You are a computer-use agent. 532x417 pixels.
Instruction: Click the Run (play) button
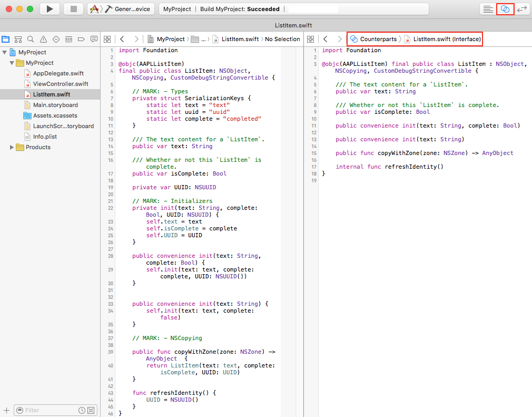coord(50,9)
